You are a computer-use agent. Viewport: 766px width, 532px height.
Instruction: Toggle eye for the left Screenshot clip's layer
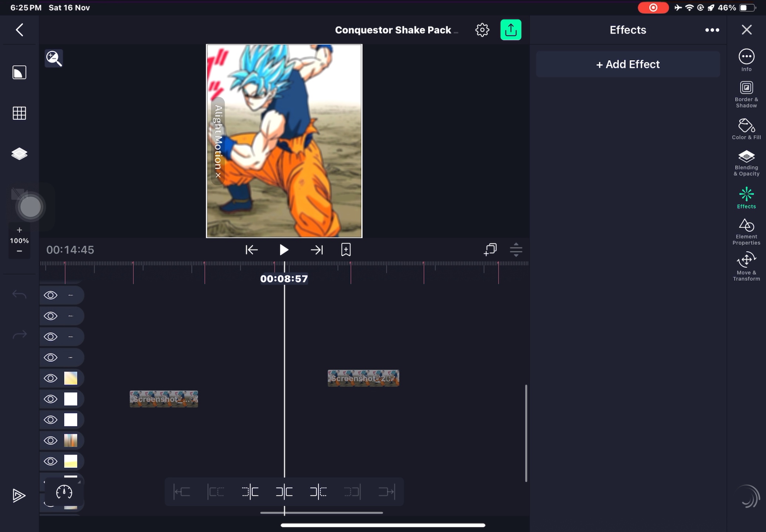pyautogui.click(x=51, y=399)
